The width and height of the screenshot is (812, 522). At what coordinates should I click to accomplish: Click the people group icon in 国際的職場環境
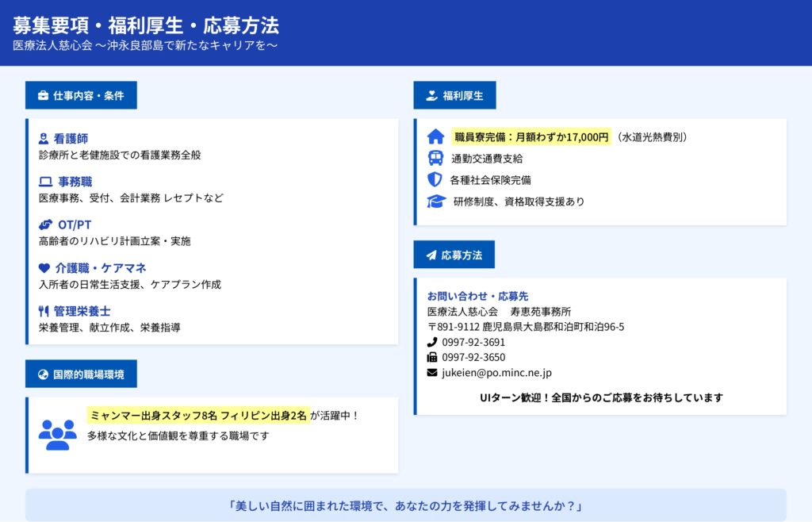coord(57,434)
